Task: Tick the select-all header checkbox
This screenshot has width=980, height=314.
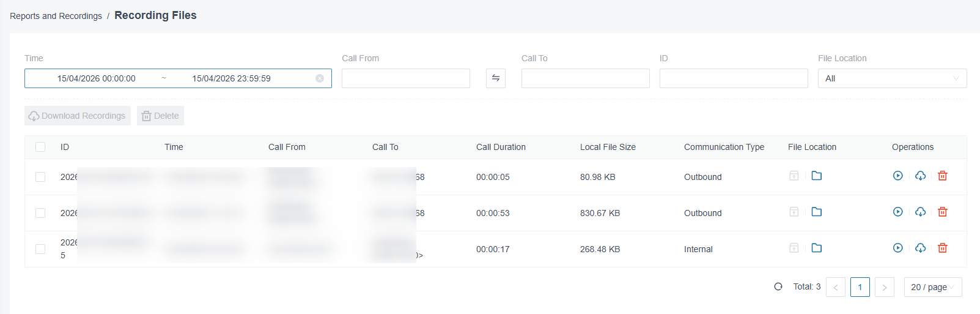Action: (40, 147)
